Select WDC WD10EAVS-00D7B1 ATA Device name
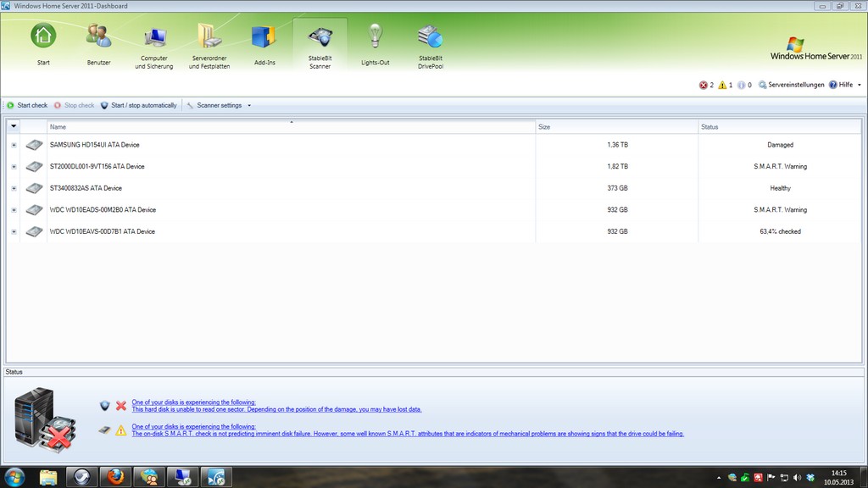The width and height of the screenshot is (868, 488). 103,231
